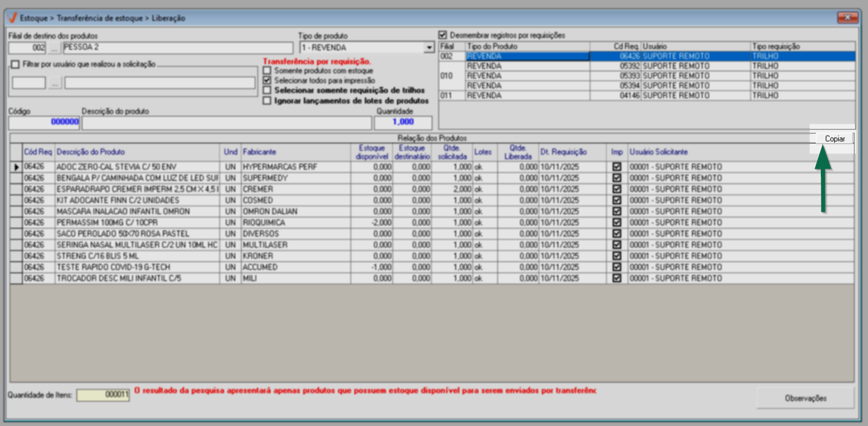This screenshot has height=426, width=868.
Task: Focus the user name field in the filter group
Action: pos(160,83)
